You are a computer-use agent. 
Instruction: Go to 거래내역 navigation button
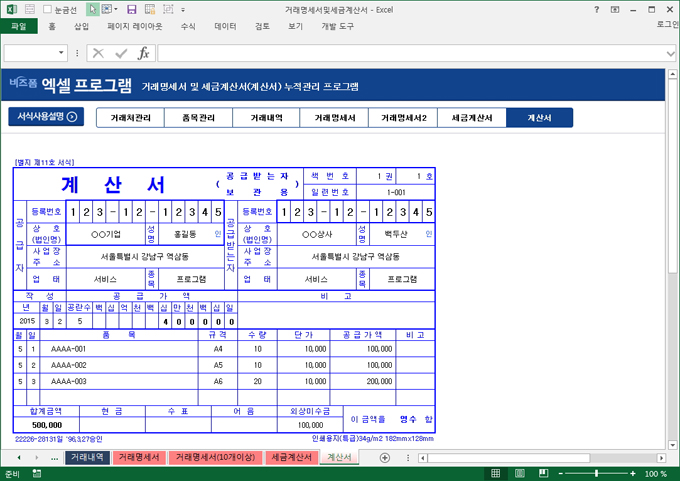(266, 118)
